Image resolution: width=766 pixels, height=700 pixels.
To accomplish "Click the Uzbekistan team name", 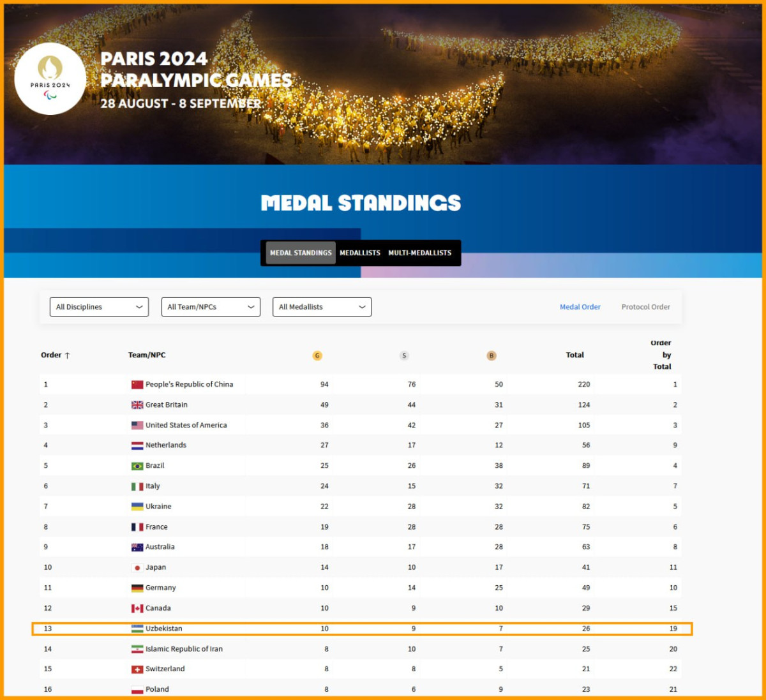I will click(x=164, y=629).
